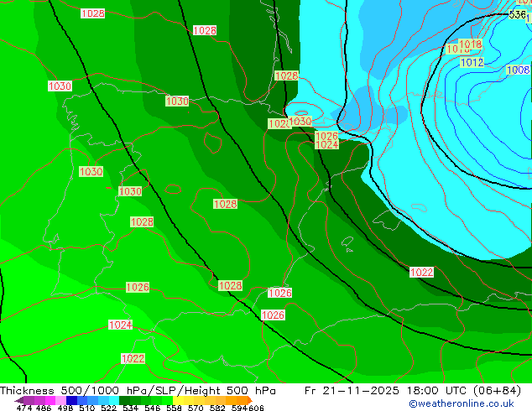Click the 536 height contour label
The height and width of the screenshot is (411, 532).
[x=518, y=14]
